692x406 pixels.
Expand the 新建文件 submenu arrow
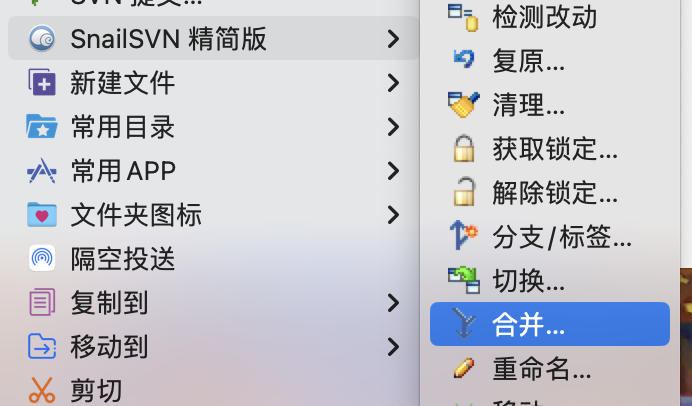[x=393, y=83]
